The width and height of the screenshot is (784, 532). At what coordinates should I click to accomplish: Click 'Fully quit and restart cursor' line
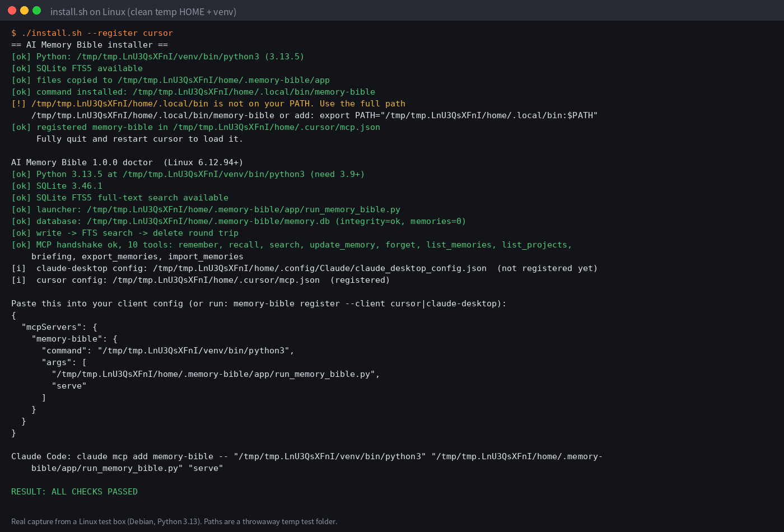tap(140, 139)
